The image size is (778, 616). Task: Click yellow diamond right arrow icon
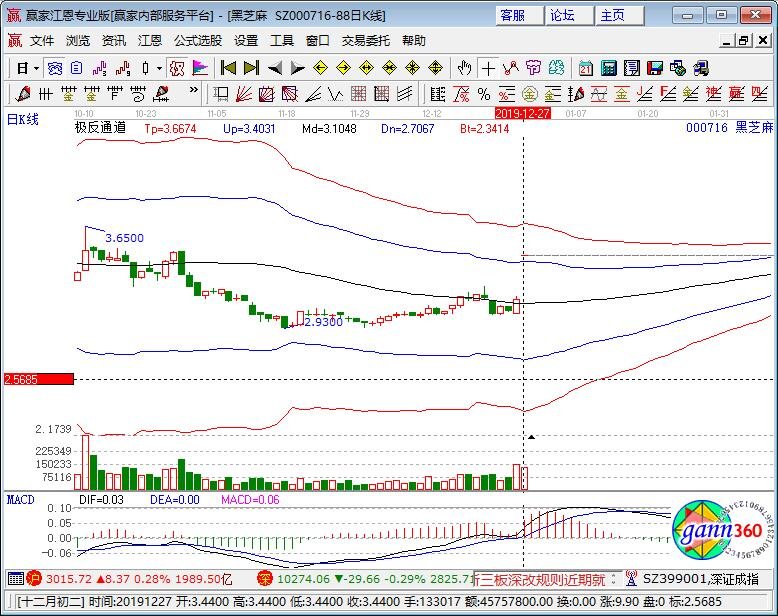coord(343,68)
